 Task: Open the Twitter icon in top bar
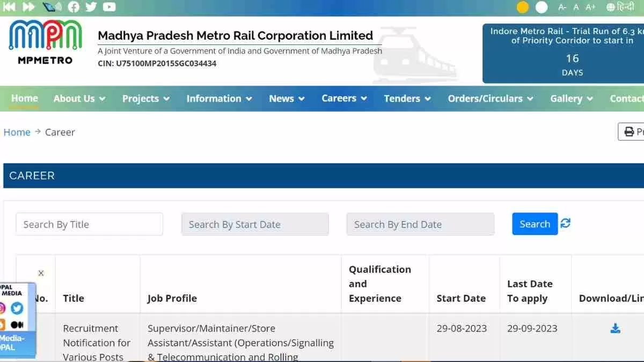point(91,7)
